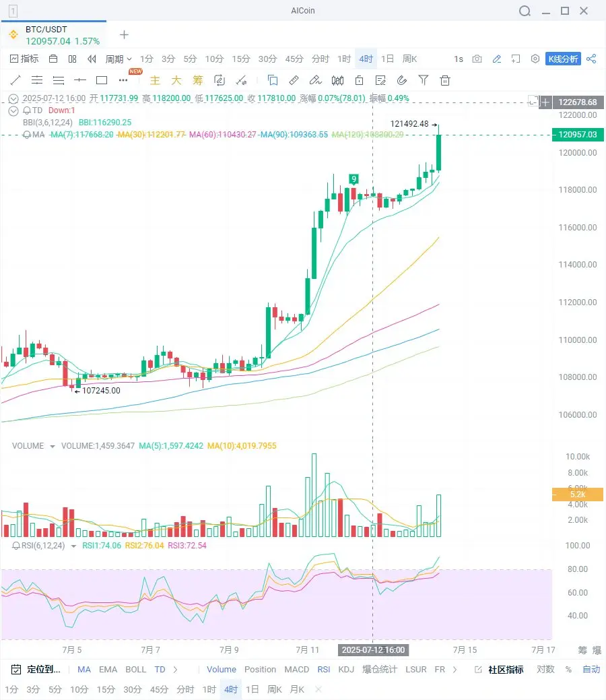Screen dimensions: 606x700
Task: Select the 15分 timeframe in top bar
Action: point(240,59)
